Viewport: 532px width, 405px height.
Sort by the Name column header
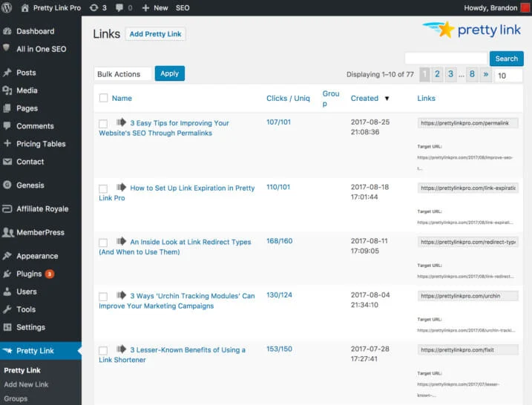point(122,99)
